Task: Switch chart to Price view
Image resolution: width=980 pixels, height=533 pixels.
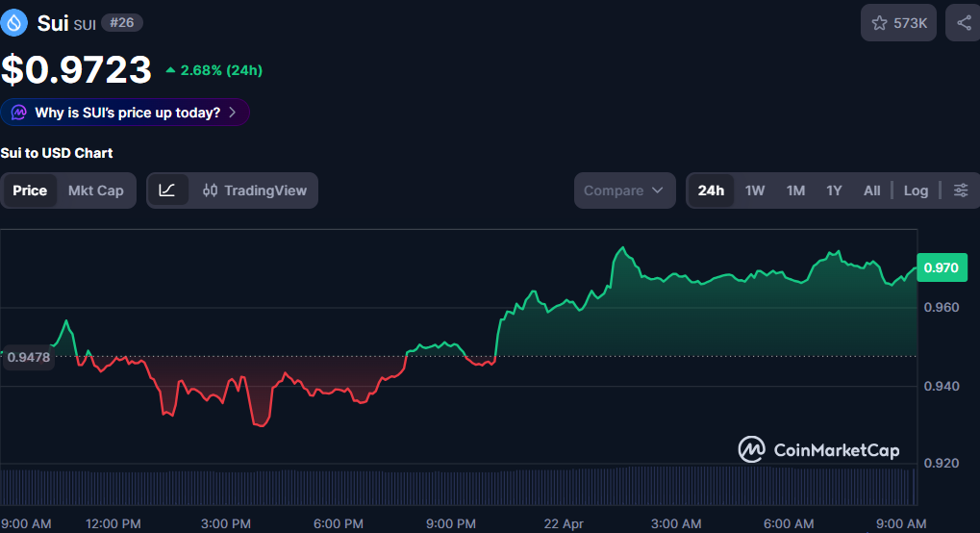Action: [30, 190]
